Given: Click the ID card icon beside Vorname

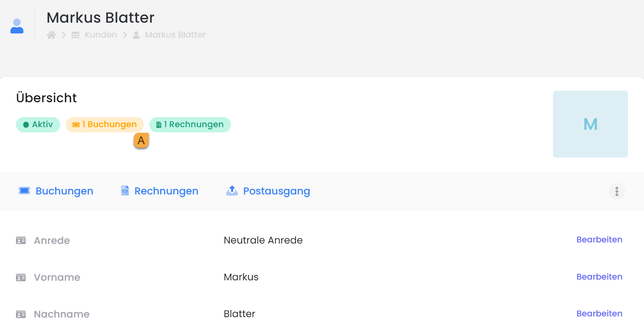Looking at the screenshot, I should tap(21, 278).
